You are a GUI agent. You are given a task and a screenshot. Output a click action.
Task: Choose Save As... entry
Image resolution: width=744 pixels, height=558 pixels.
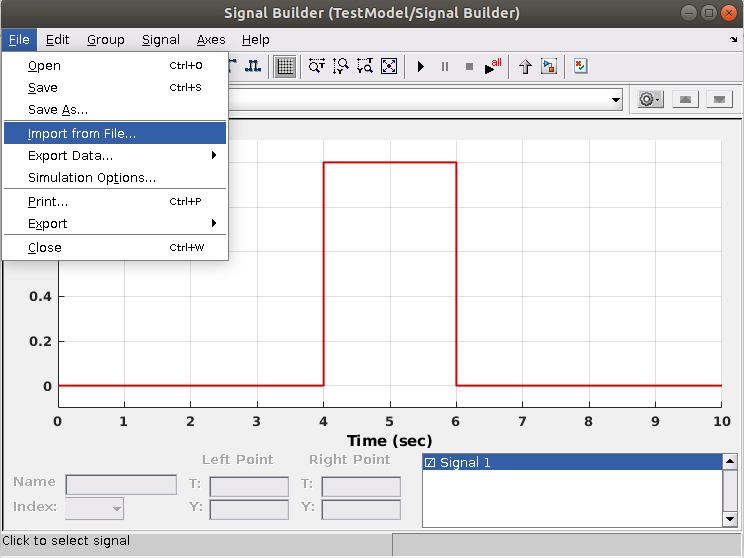click(x=115, y=110)
